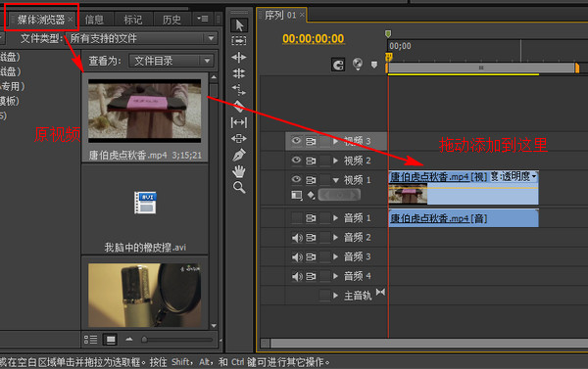Expand the 音频 1 track

tap(336, 218)
